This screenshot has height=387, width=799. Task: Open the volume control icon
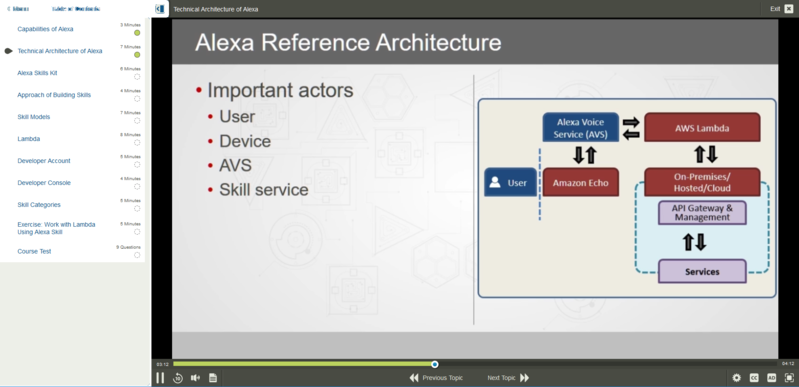[x=195, y=378]
